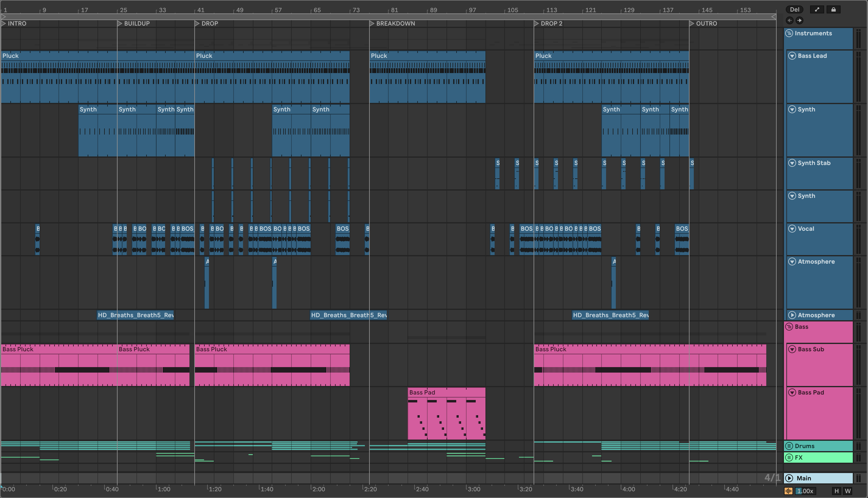
Task: Click the Instruments group fold icon
Action: (x=789, y=33)
